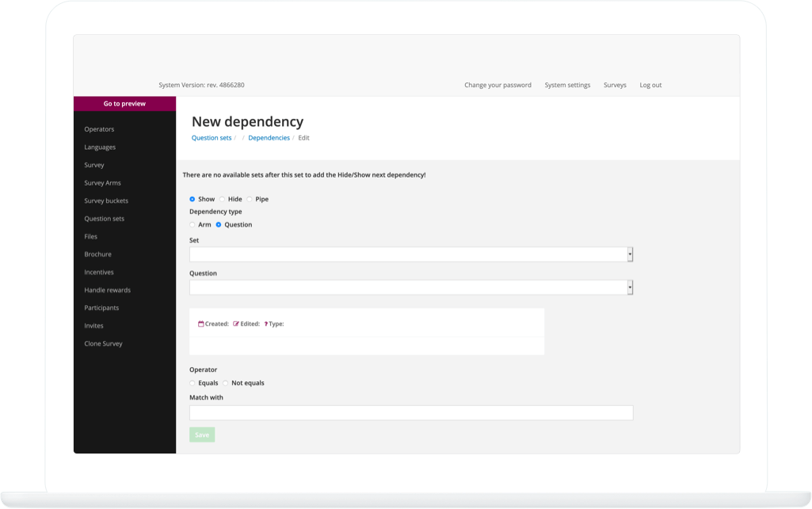Choose Arm as dependency type
The height and width of the screenshot is (509, 812).
coord(193,224)
